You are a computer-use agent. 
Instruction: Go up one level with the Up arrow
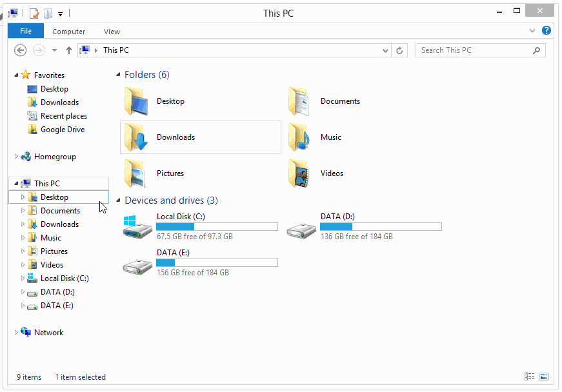click(69, 50)
